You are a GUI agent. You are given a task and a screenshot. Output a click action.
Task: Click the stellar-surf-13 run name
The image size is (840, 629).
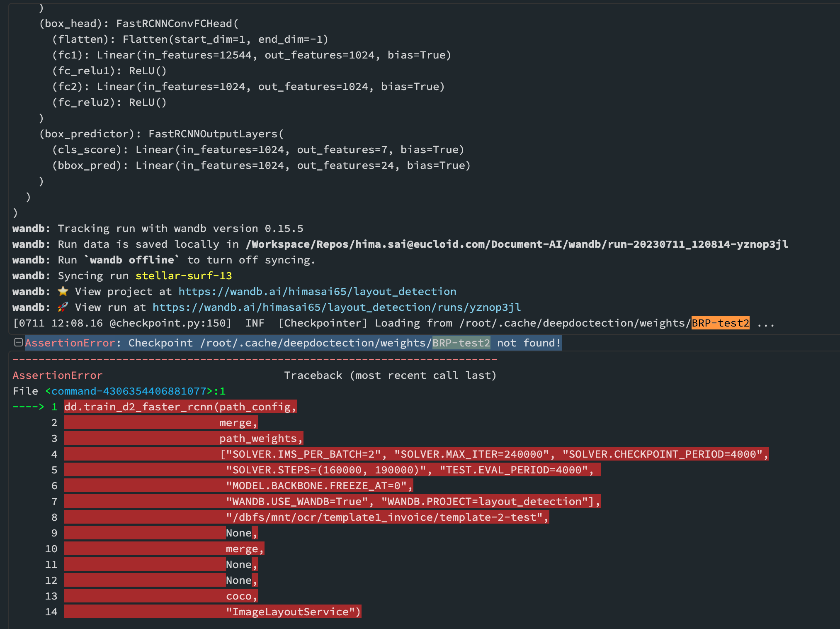(184, 275)
